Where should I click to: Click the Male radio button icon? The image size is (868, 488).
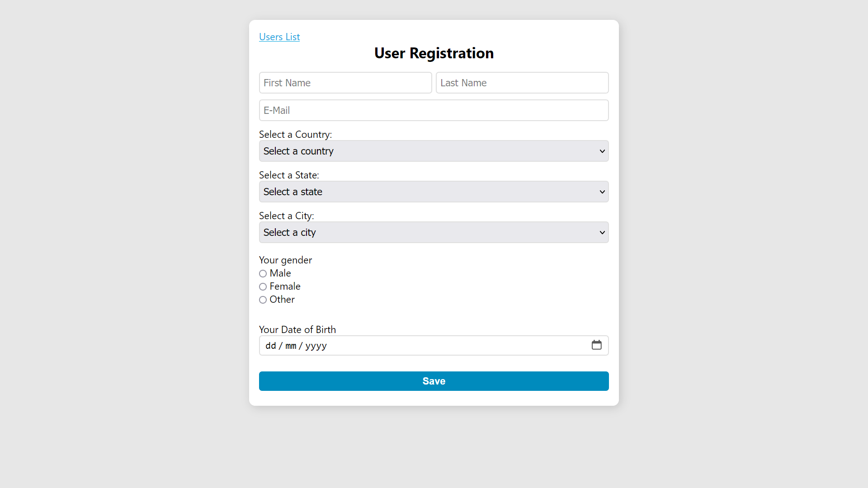coord(262,273)
